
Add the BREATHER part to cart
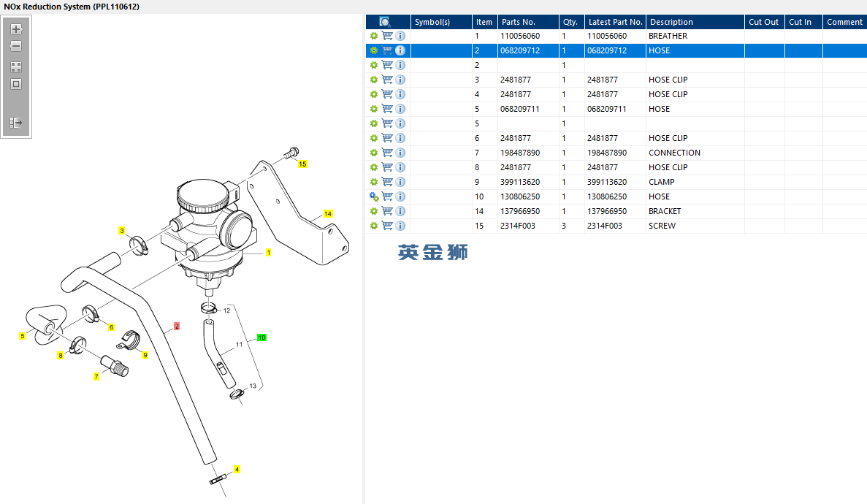click(387, 36)
